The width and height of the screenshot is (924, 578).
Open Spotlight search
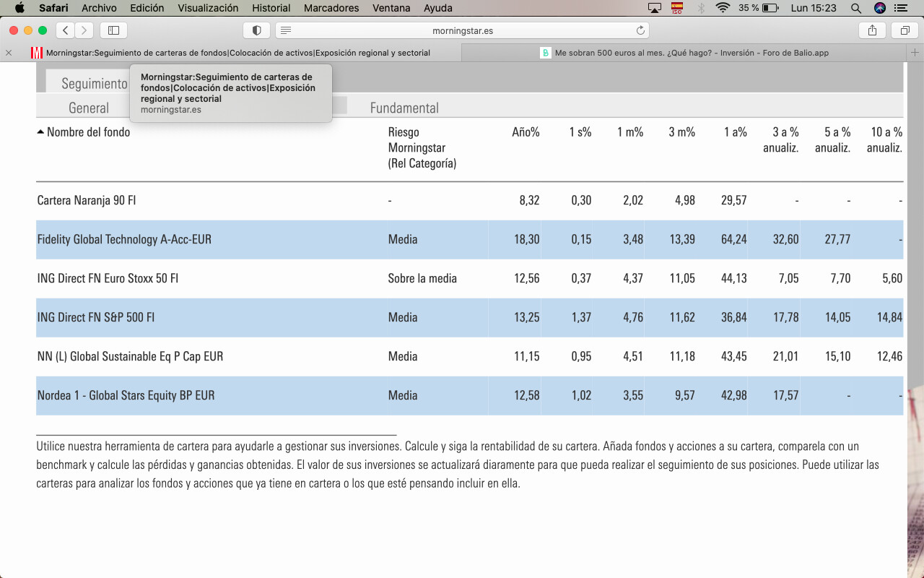pos(856,8)
